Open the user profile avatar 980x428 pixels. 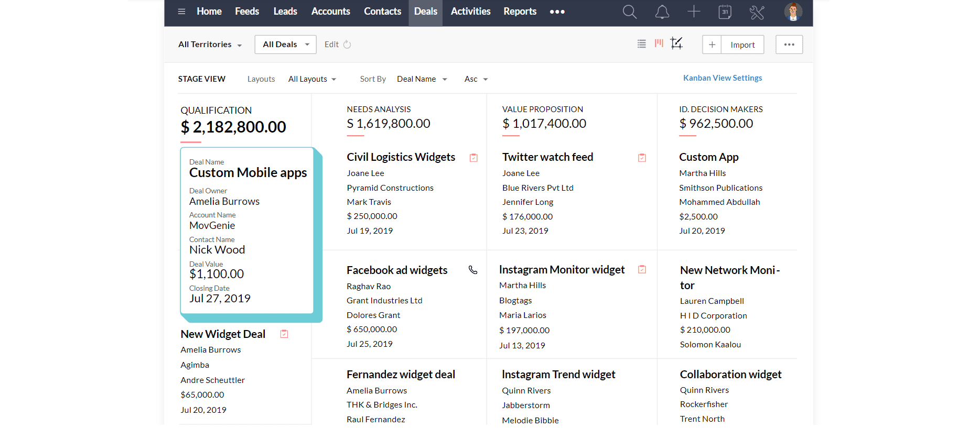tap(793, 12)
